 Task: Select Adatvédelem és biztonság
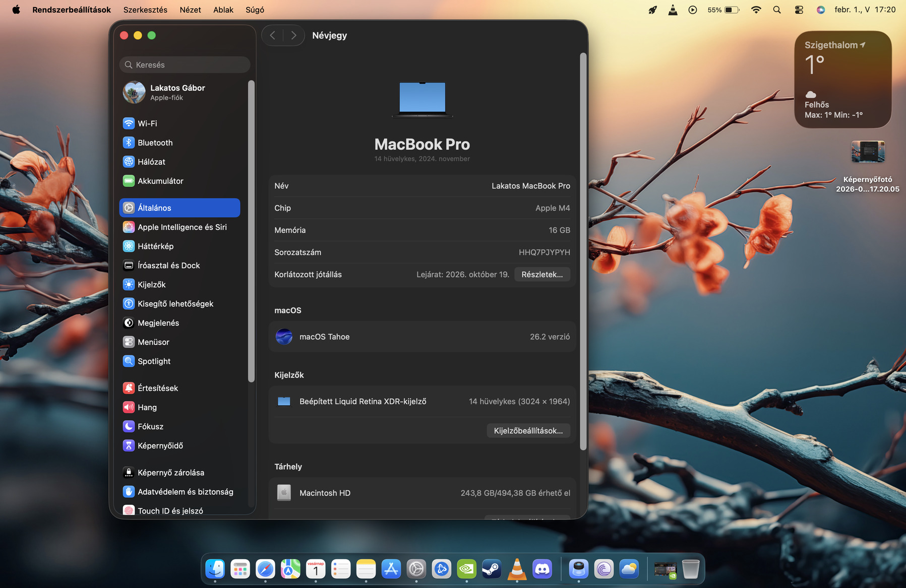[x=179, y=492]
